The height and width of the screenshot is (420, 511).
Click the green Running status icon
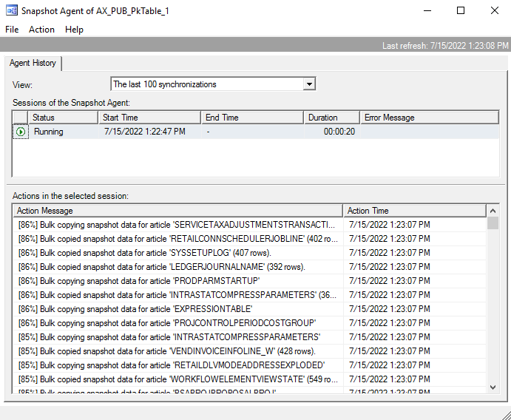click(21, 132)
